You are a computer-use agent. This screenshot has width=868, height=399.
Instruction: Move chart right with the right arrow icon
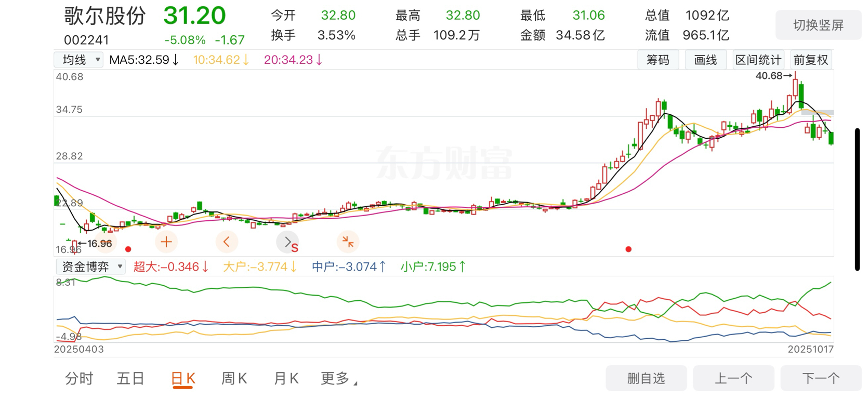tap(287, 242)
